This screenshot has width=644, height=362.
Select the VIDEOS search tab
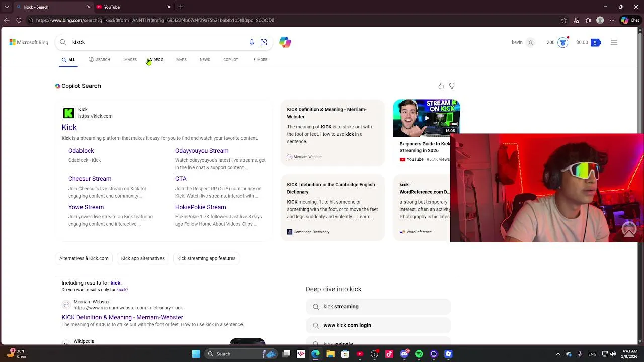(x=155, y=60)
